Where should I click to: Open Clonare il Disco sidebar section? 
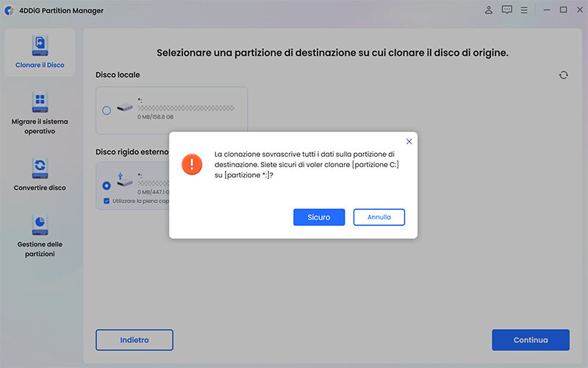point(40,52)
